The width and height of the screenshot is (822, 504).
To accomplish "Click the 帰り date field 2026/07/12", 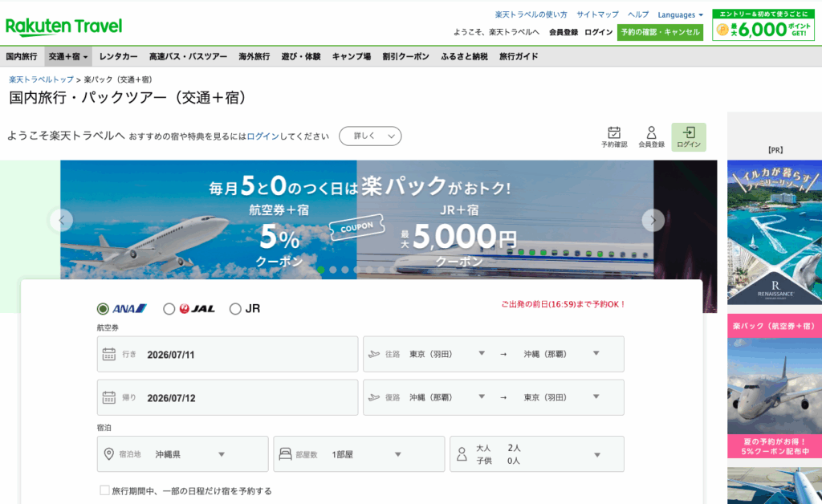I will [227, 397].
